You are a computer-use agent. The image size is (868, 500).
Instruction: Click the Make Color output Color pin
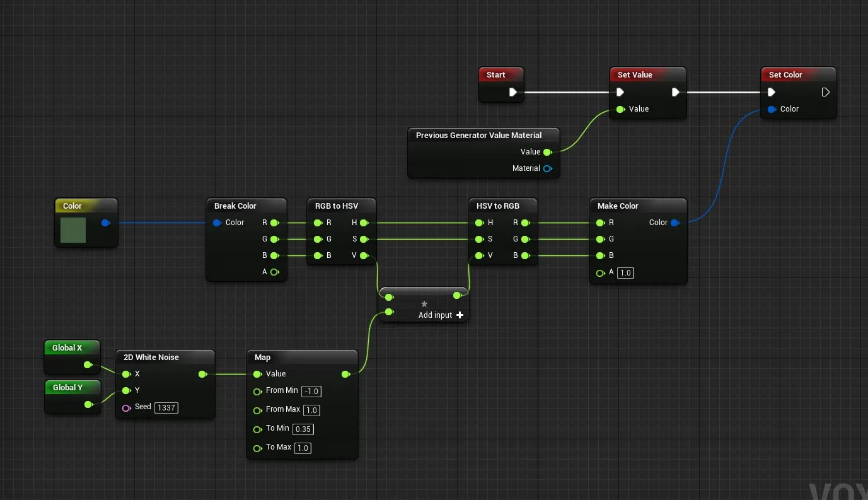[674, 223]
